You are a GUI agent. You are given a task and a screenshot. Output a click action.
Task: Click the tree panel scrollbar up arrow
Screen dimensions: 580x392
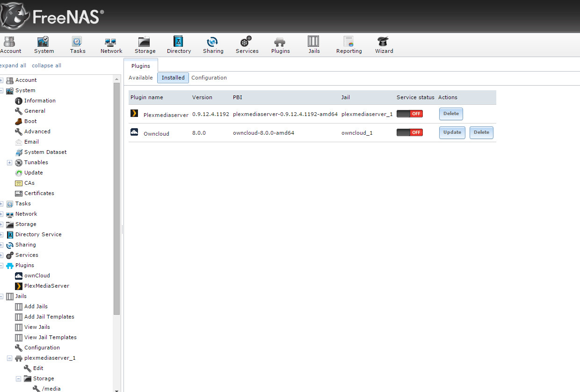117,78
